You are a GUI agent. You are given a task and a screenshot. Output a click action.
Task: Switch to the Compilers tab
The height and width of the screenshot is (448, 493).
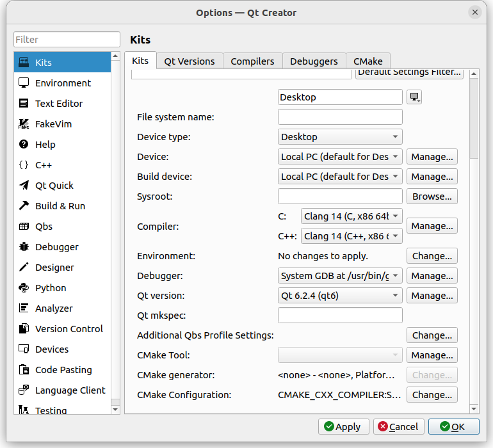pyautogui.click(x=252, y=61)
